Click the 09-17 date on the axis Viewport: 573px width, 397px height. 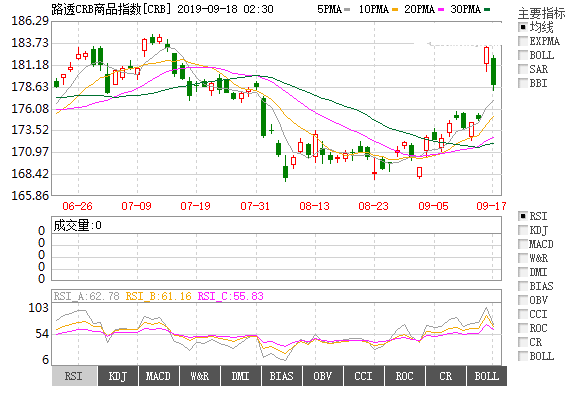[x=491, y=206]
